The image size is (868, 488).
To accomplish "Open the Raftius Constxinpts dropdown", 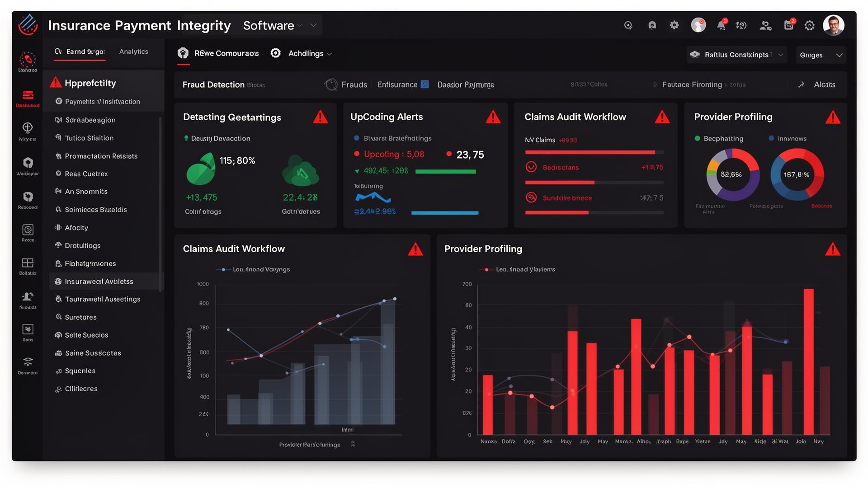I will (737, 55).
